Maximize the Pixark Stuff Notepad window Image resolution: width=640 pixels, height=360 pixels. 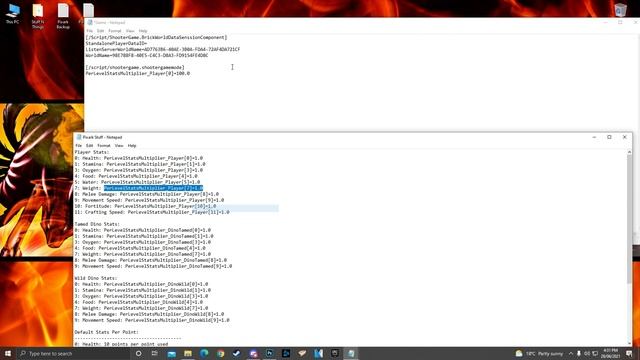tap(609, 137)
